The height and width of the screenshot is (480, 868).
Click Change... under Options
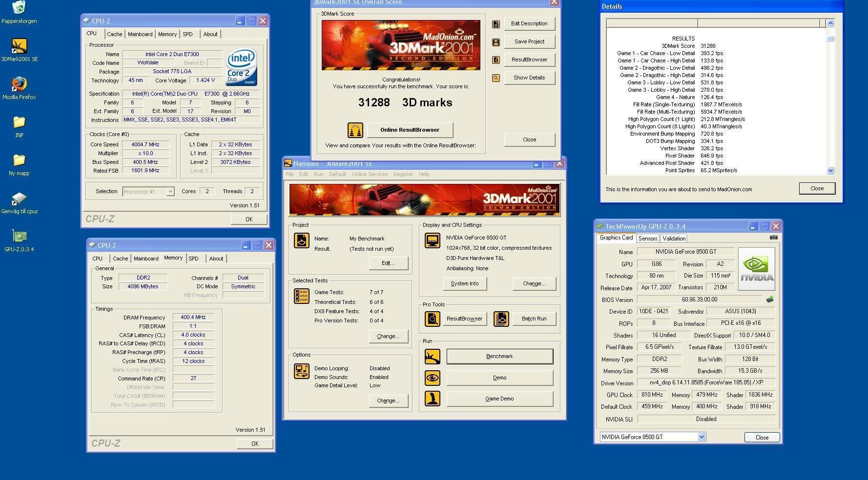coord(388,400)
